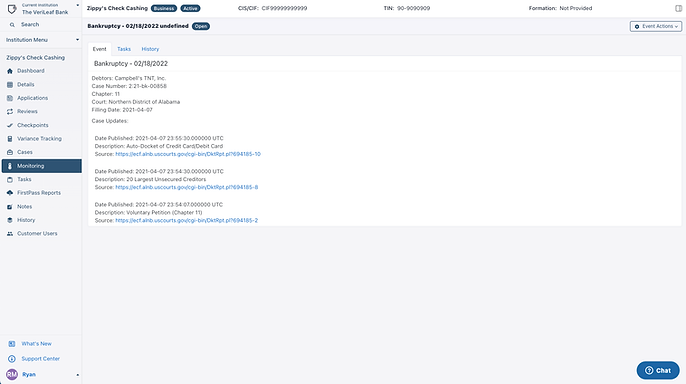Click the Reviews cycle icon
The width and height of the screenshot is (686, 384).
[x=10, y=112]
